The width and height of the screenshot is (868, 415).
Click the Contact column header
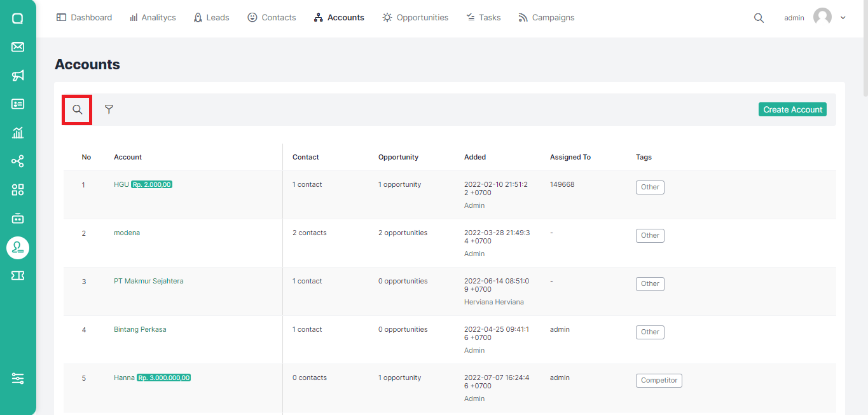[x=306, y=157]
